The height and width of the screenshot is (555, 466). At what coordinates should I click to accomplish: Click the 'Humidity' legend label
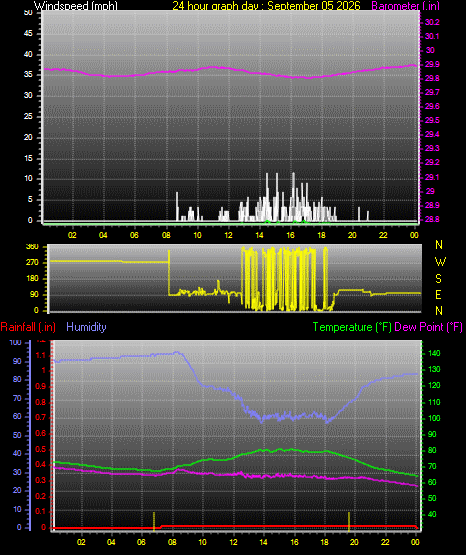point(86,327)
